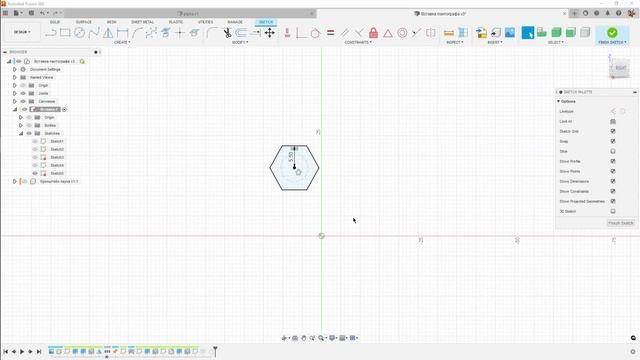The width and height of the screenshot is (640, 360).
Task: Toggle Slice checkbox in Sketch Palette
Action: coord(613,151)
